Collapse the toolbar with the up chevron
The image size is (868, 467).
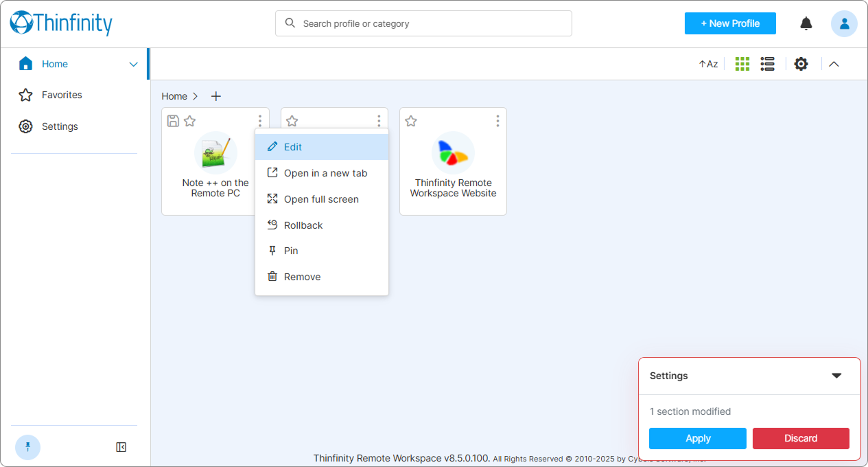[834, 64]
